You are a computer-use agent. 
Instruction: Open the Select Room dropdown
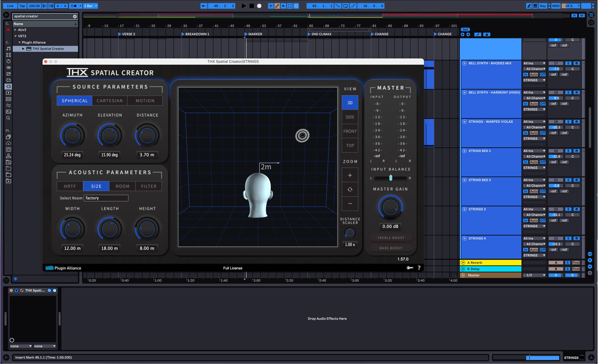tap(106, 198)
